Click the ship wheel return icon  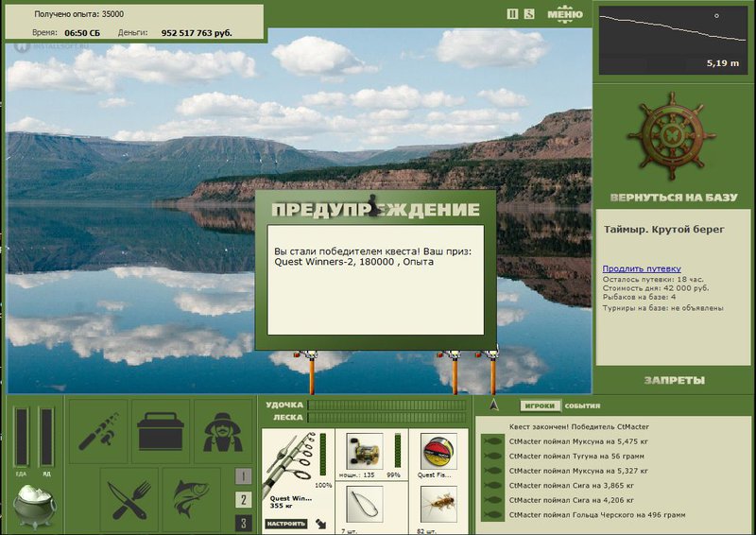[x=671, y=136]
